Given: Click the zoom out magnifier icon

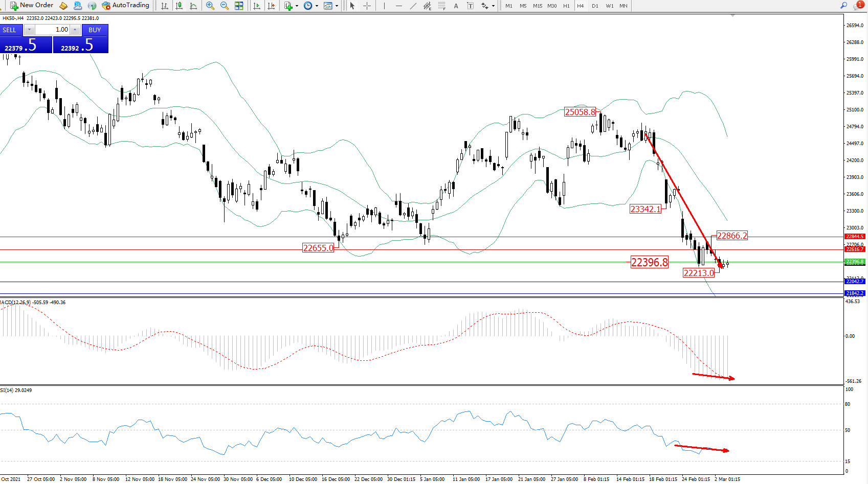Looking at the screenshot, I should click(224, 6).
